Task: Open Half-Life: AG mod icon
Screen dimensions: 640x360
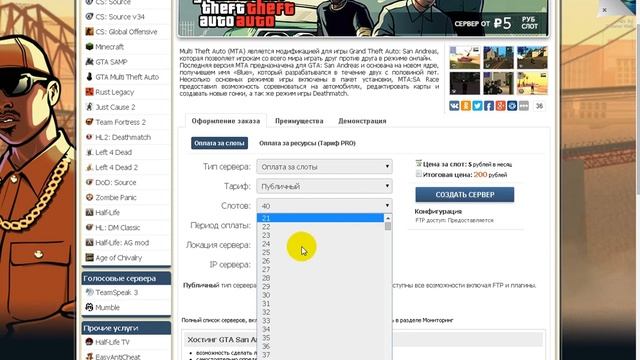Action: click(x=89, y=242)
